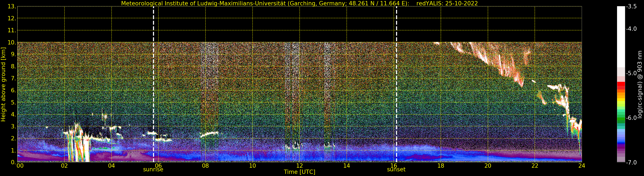
Task: Click the height axis tick label 5
Action: (13, 102)
